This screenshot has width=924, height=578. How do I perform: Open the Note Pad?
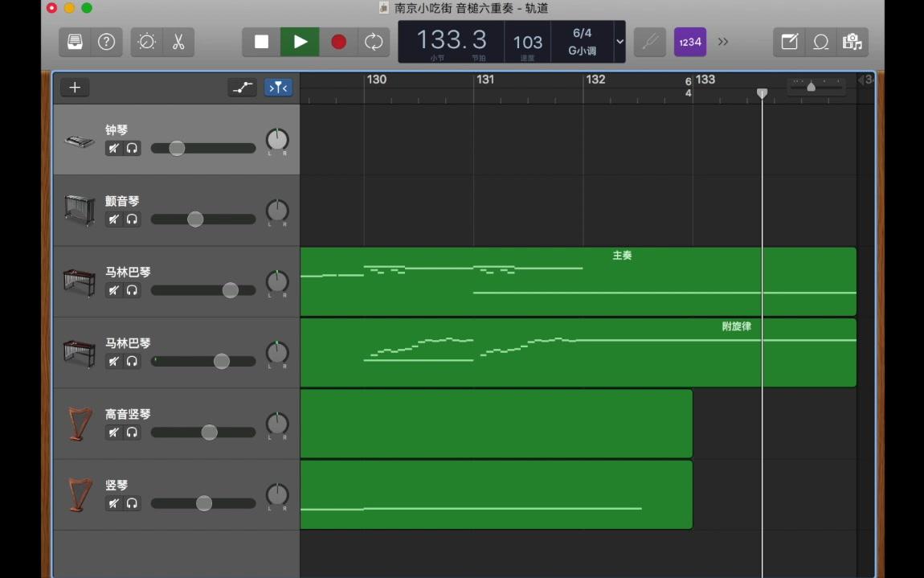tap(789, 42)
